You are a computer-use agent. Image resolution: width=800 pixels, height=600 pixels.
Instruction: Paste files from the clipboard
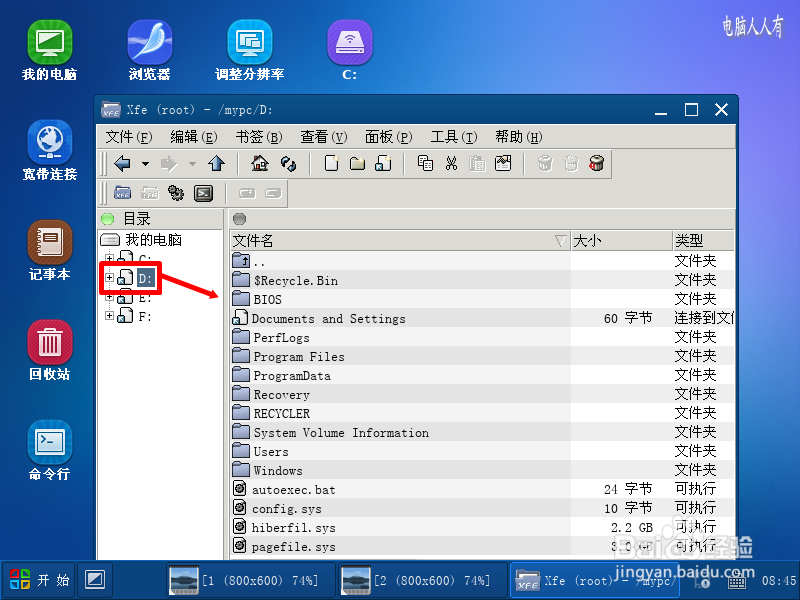[478, 163]
